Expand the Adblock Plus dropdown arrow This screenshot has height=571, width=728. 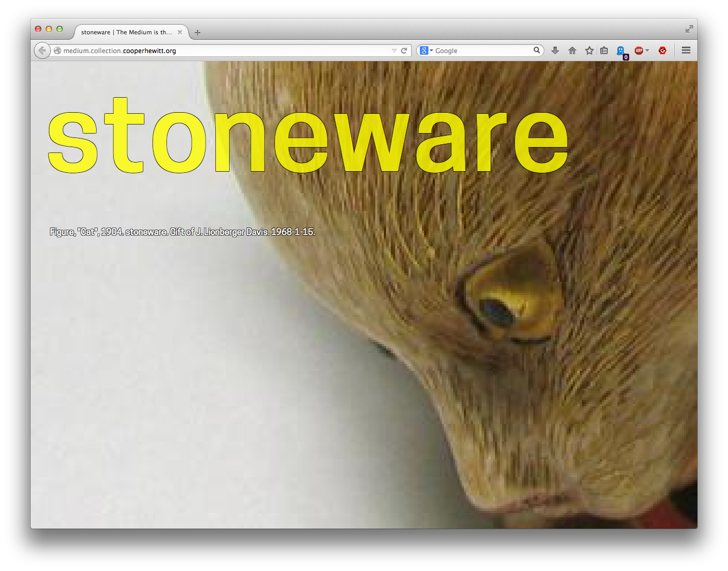click(647, 50)
